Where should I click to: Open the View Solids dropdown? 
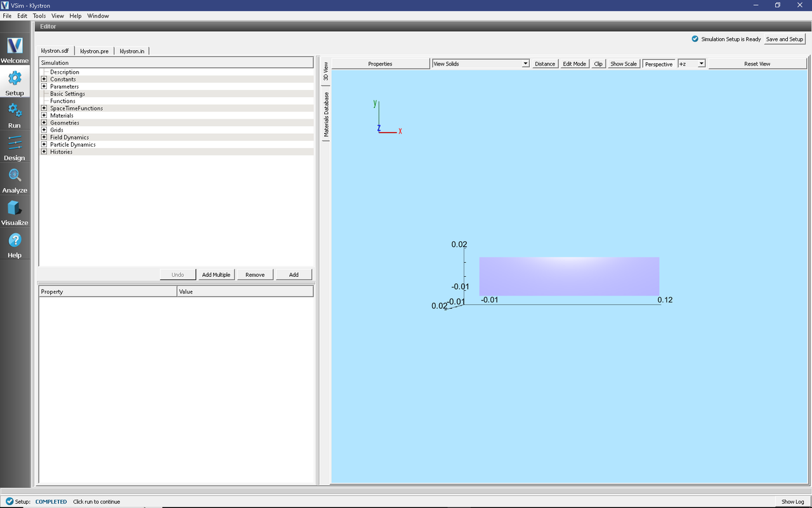(480, 63)
